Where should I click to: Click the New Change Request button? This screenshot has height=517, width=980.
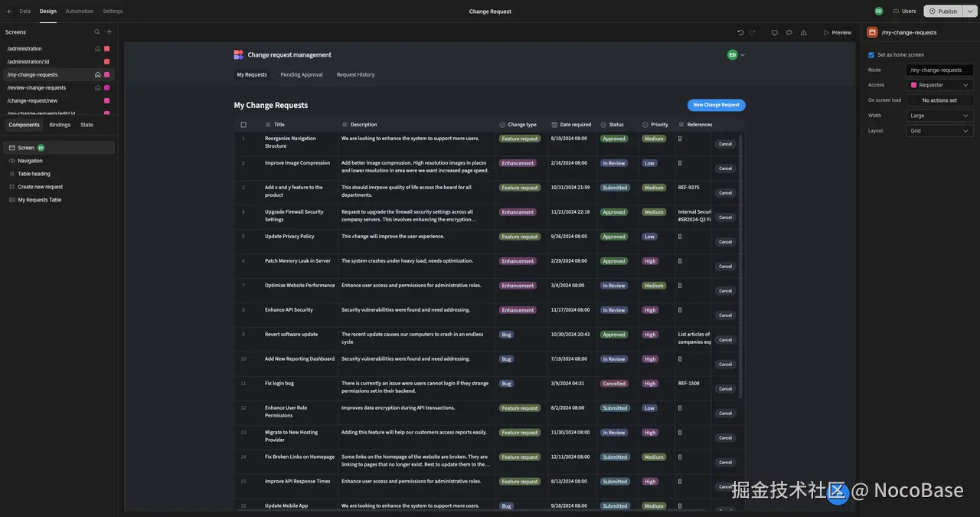point(716,105)
